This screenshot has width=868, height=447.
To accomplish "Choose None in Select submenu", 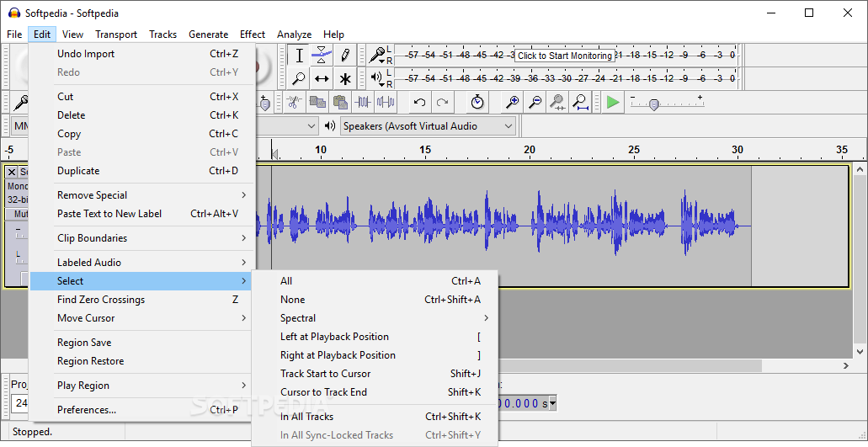I will 375,300.
